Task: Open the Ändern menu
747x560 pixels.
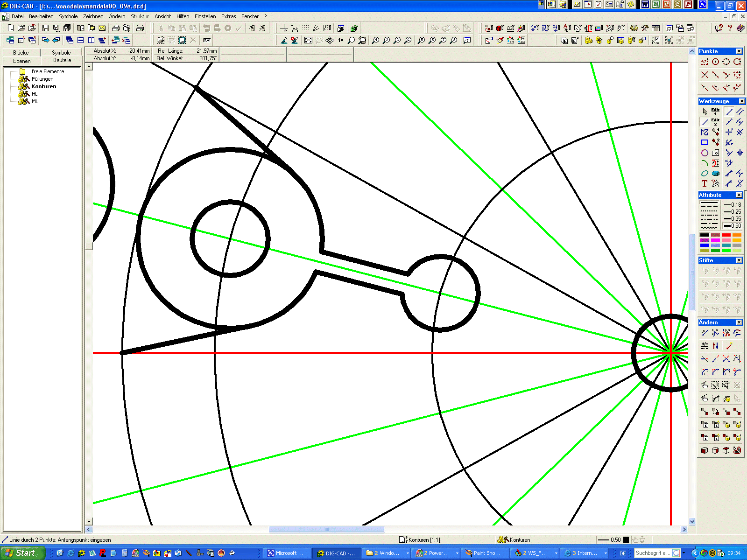Action: 117,16
